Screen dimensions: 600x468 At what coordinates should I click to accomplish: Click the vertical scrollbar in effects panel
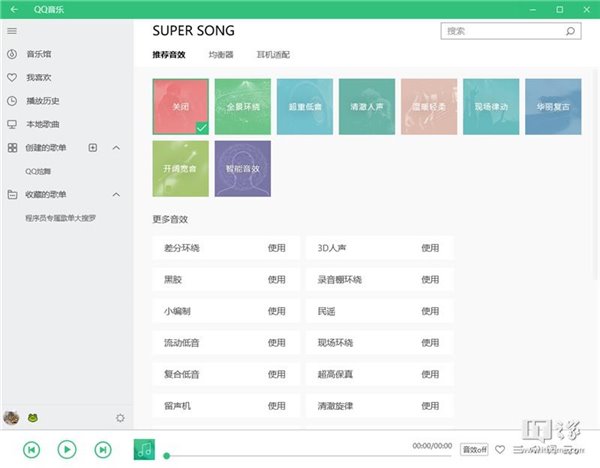595,174
